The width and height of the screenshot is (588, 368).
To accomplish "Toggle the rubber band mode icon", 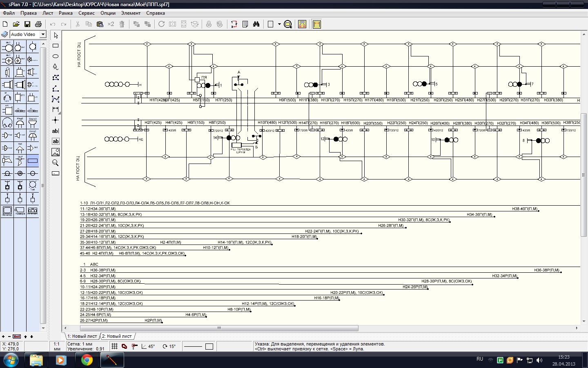I will pos(125,346).
